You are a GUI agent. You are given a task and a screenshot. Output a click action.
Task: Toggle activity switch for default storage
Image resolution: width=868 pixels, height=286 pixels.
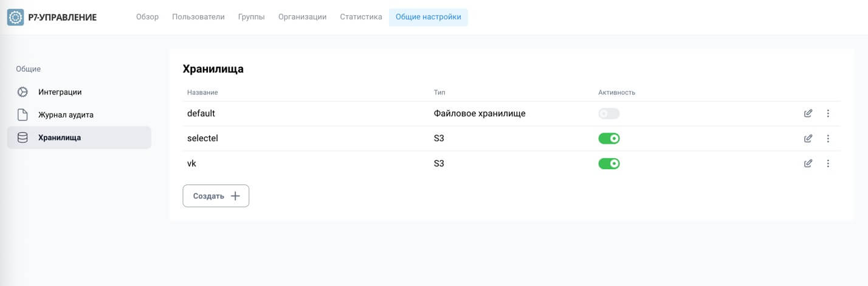(x=609, y=113)
